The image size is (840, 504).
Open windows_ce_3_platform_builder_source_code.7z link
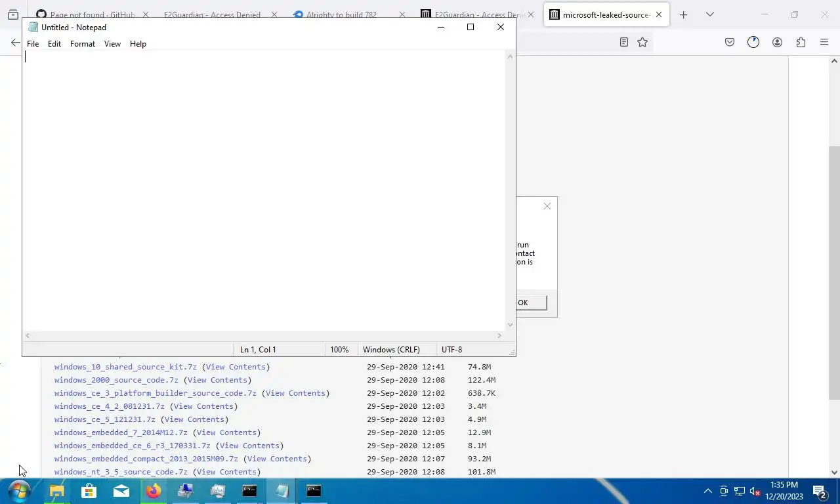[156, 393]
